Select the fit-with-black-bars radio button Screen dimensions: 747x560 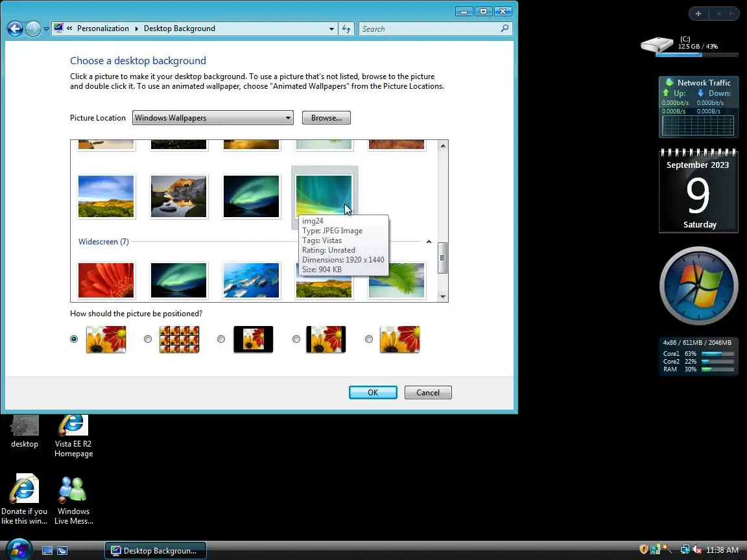[296, 339]
